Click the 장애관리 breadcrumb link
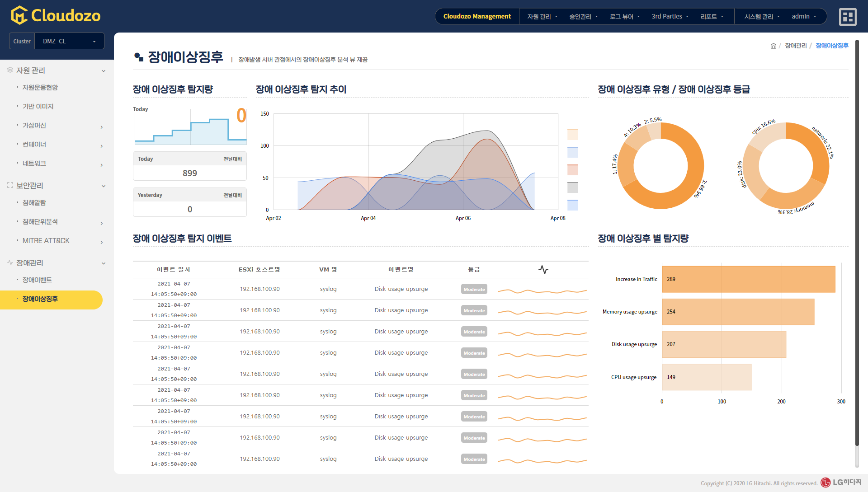 pyautogui.click(x=796, y=46)
